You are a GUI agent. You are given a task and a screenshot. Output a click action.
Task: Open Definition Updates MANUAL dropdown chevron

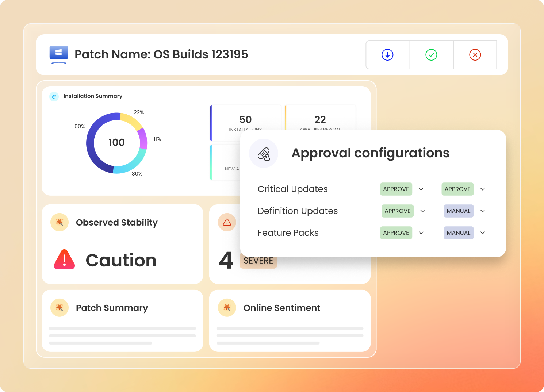(x=483, y=211)
